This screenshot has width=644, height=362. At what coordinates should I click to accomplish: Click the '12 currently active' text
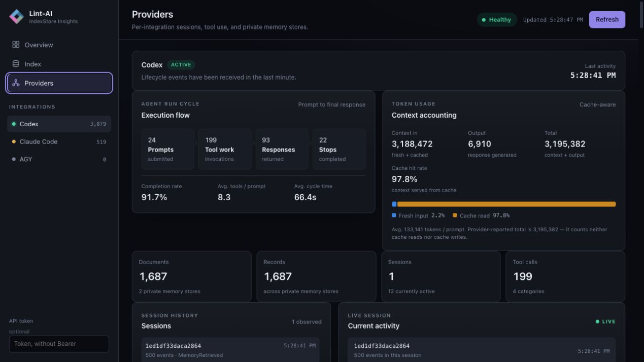[411, 292]
